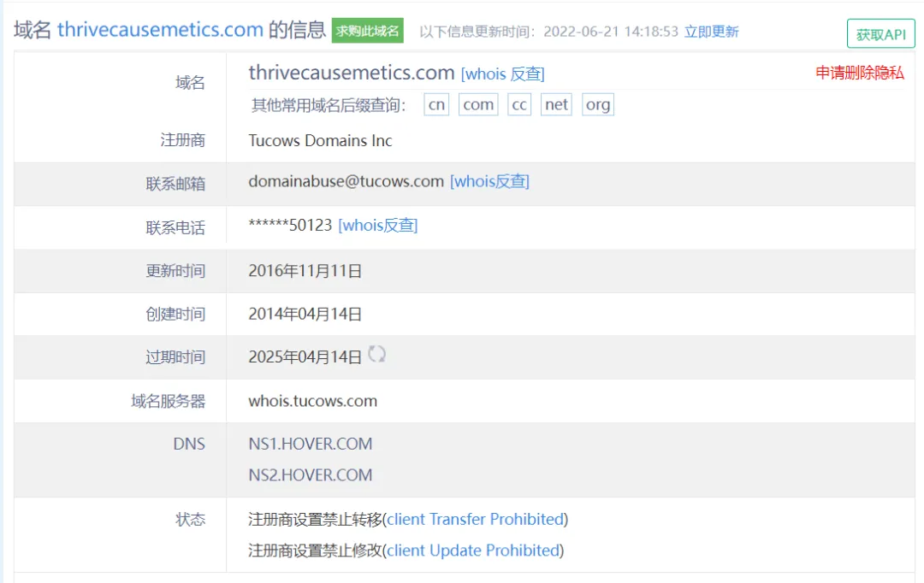Select the cn suffix box
The image size is (924, 583).
(x=436, y=105)
